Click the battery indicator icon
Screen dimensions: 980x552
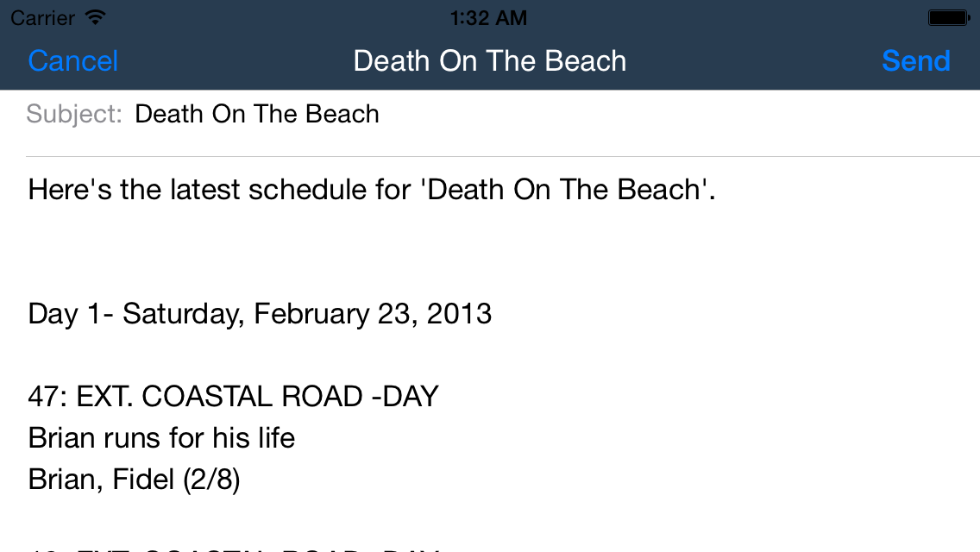click(x=949, y=17)
